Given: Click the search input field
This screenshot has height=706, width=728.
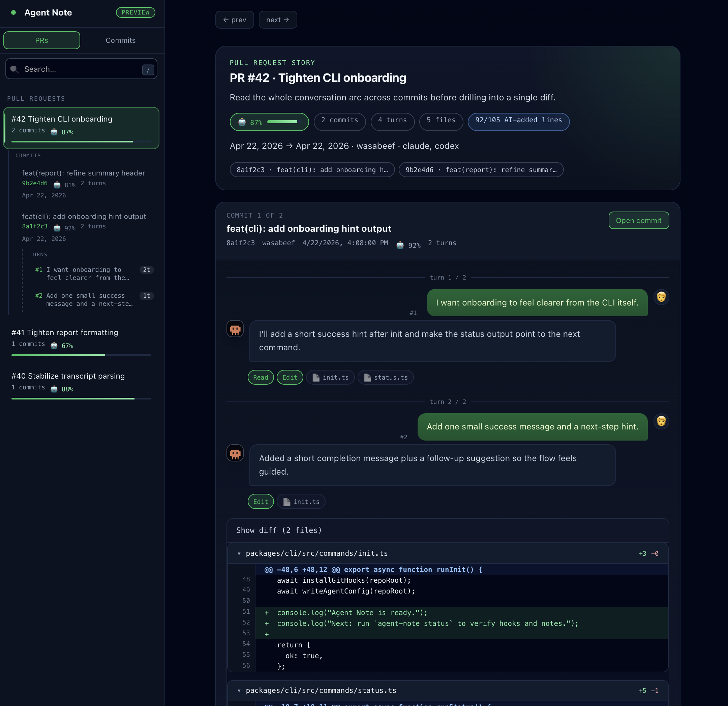Looking at the screenshot, I should [81, 69].
